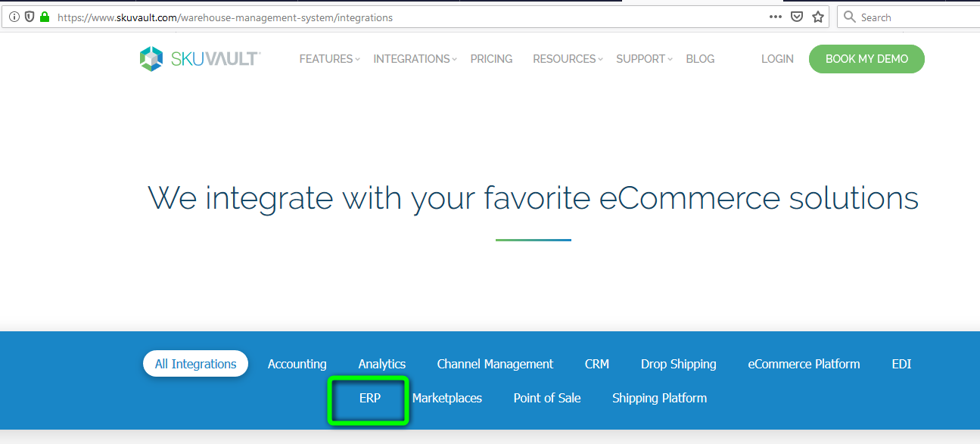Open the page actions three-dot menu
Screen dimensions: 980x444
pyautogui.click(x=776, y=17)
